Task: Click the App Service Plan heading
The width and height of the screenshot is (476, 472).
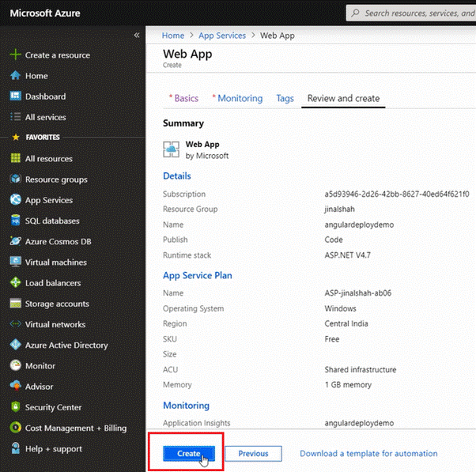Action: (x=198, y=276)
